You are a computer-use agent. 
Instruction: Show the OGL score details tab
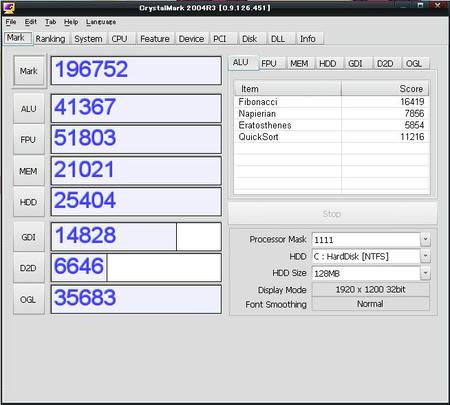[414, 63]
